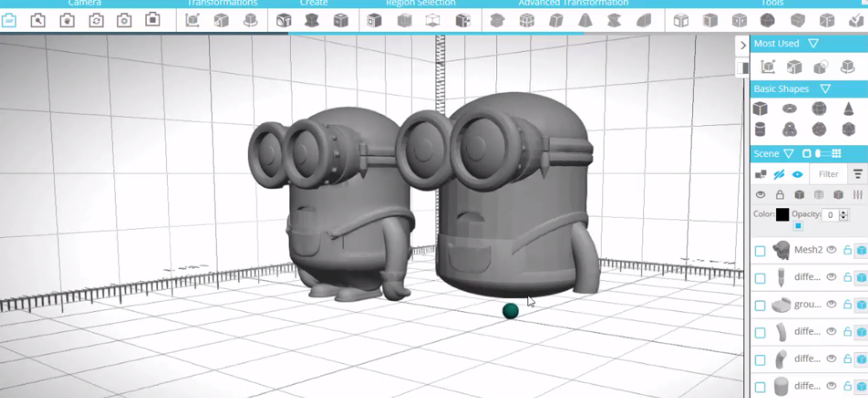
Task: Collapse the Most Used section
Action: pyautogui.click(x=813, y=43)
